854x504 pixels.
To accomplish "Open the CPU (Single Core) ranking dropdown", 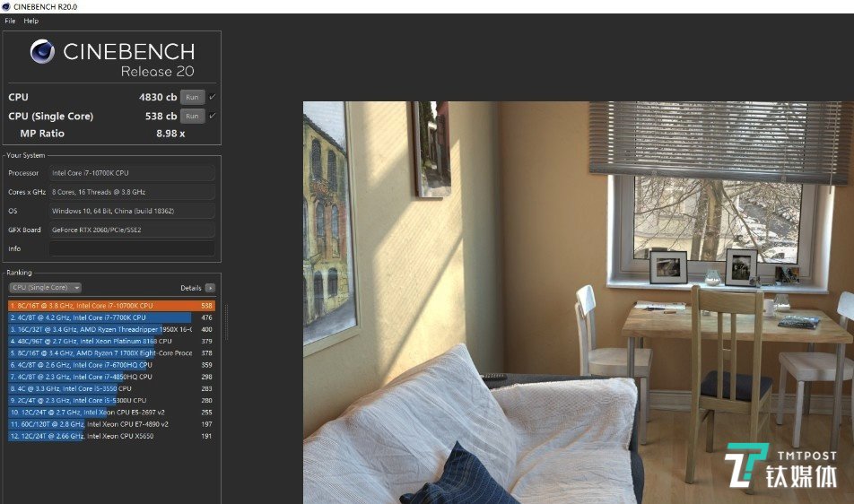I will (x=45, y=288).
